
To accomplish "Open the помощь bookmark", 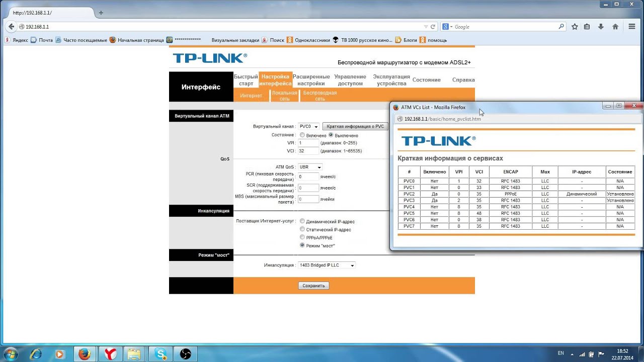I will coord(433,40).
